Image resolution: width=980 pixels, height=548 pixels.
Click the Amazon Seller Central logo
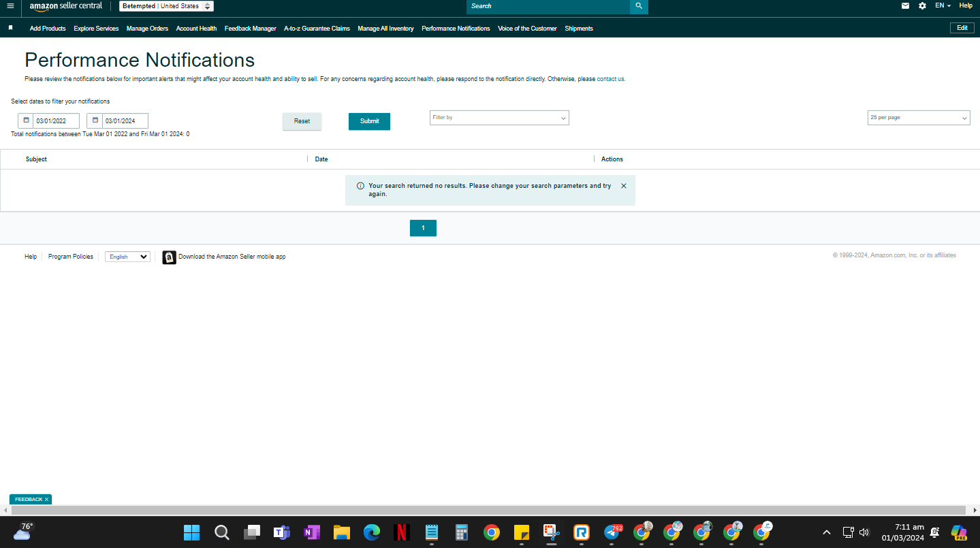pyautogui.click(x=66, y=6)
